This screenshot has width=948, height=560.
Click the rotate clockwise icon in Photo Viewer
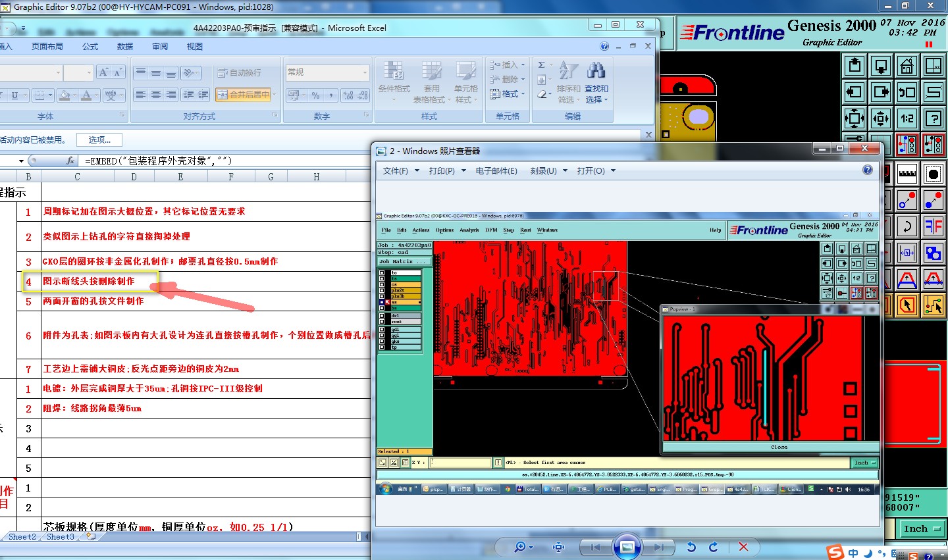pos(714,547)
